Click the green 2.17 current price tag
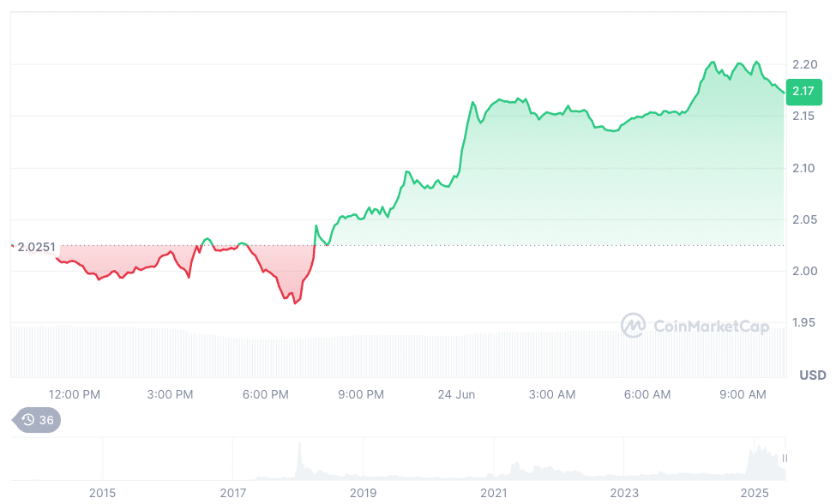Screen dimensions: 836x504 (805, 92)
